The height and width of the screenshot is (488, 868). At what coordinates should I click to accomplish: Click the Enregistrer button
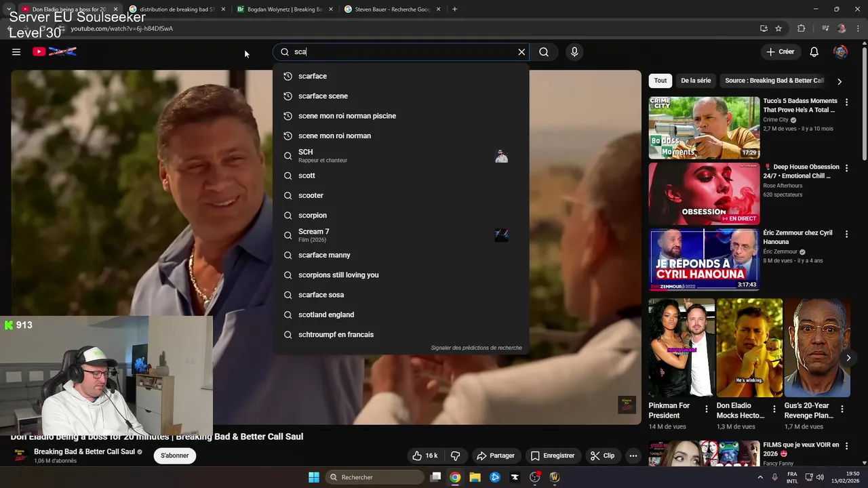click(x=553, y=455)
